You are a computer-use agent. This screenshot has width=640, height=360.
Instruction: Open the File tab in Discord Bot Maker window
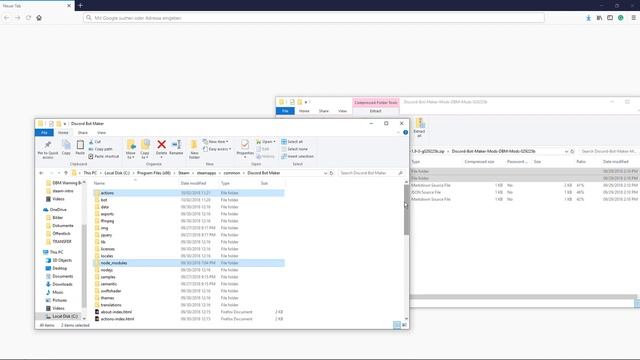[44, 133]
